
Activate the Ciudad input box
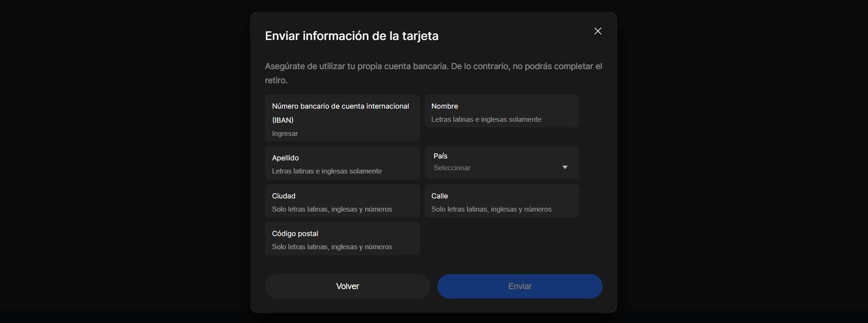(x=342, y=209)
